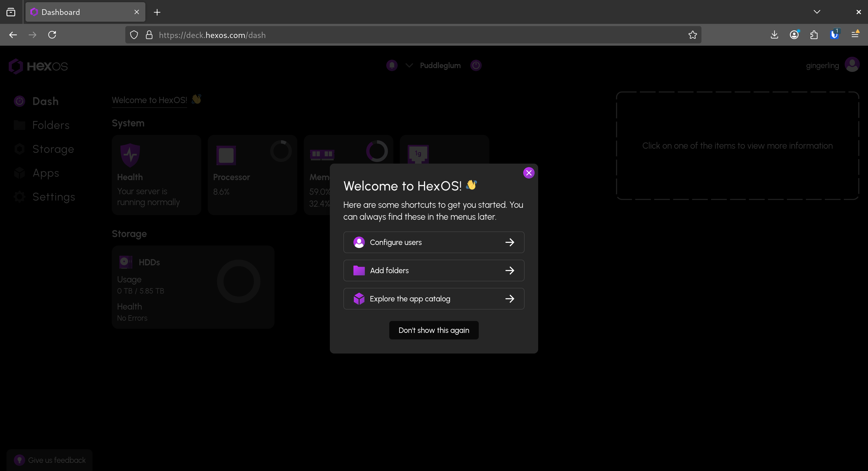Open browser extensions puzzle icon

814,35
